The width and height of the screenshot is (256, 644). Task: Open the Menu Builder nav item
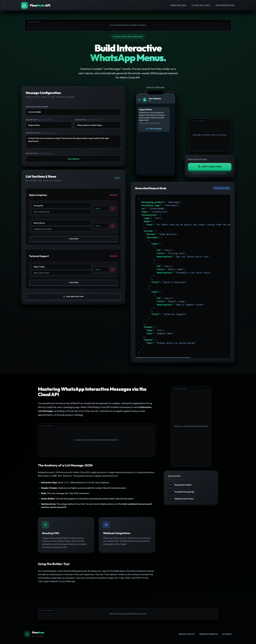(178, 5)
